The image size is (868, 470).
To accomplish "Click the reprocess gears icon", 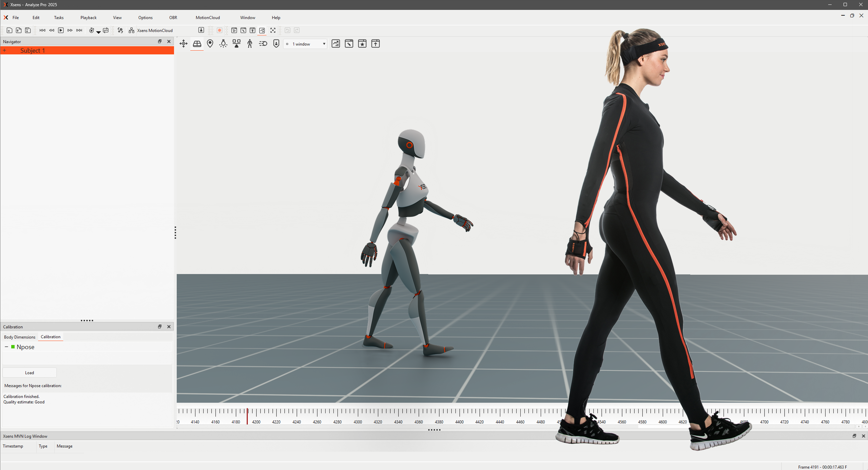I will tap(120, 30).
